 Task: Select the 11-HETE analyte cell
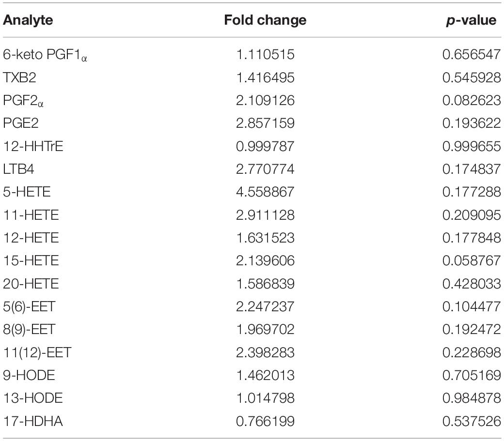tap(31, 215)
